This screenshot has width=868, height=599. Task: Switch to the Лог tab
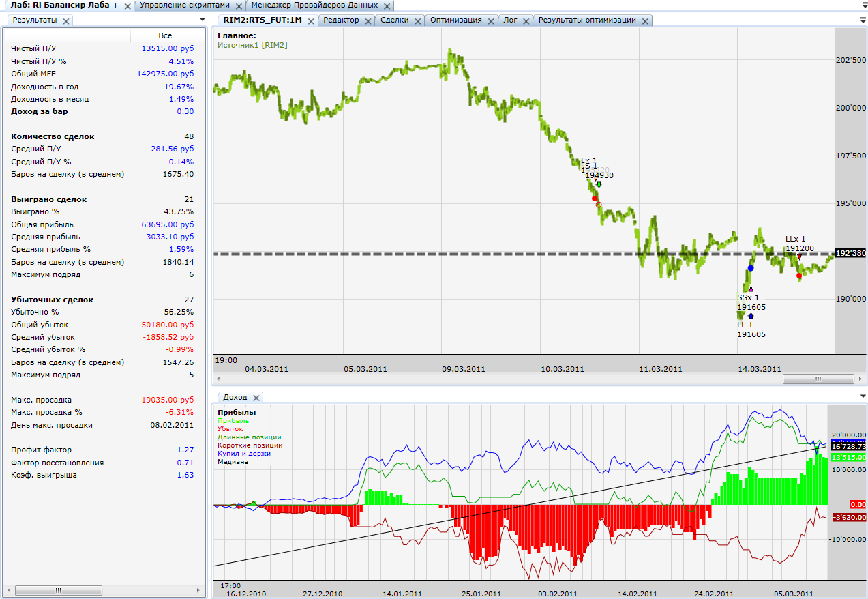(510, 20)
